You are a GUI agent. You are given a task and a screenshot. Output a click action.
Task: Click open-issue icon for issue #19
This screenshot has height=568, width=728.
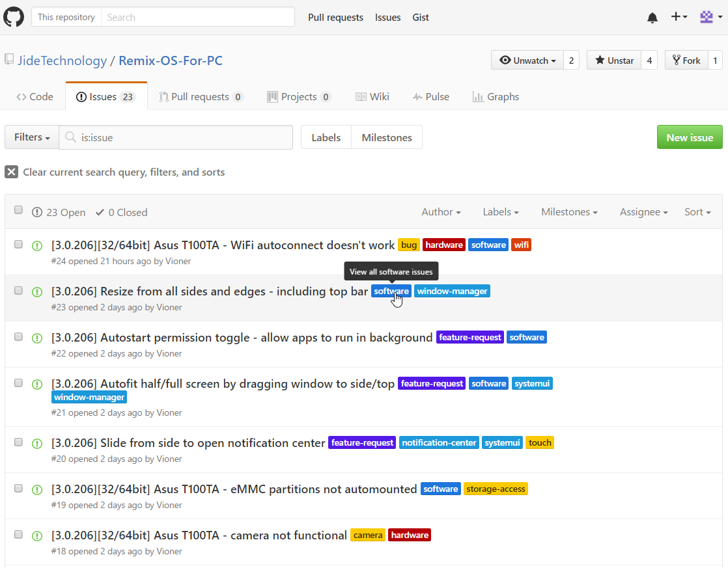point(36,489)
